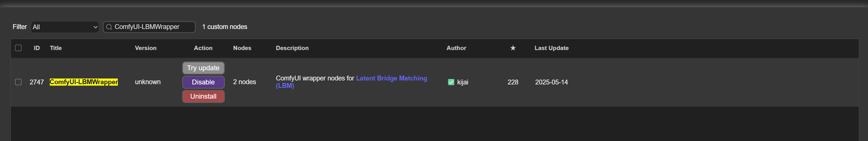Open the highlighted ComfyUI-LBMWrapper title link
This screenshot has height=141, width=868.
[84, 82]
